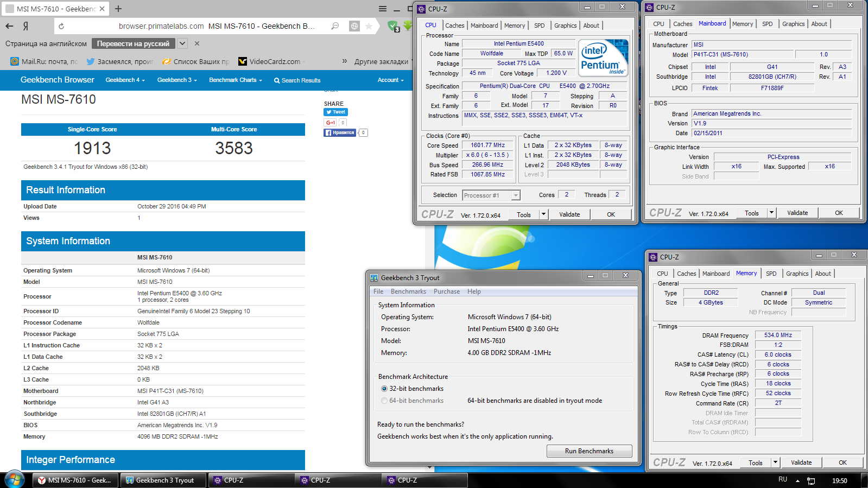Open Processor #1 selection combo box
Viewport: 868px width, 488px height.
[491, 195]
